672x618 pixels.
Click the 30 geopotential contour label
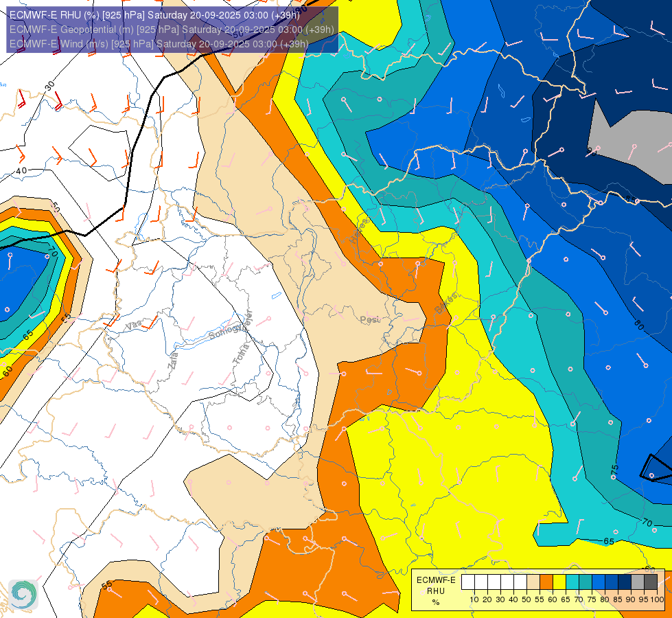(x=49, y=86)
